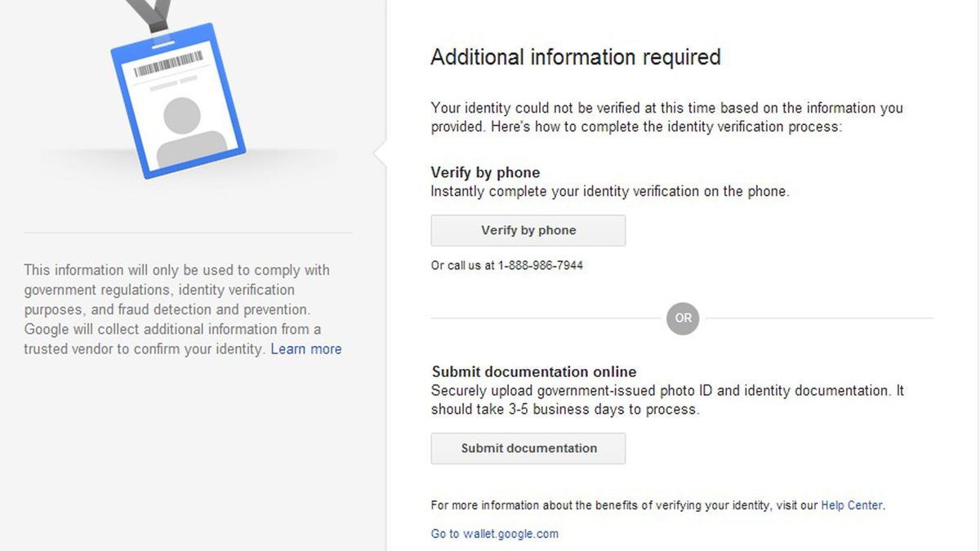Click the Verify by phone button
980x551 pixels.
coord(527,230)
